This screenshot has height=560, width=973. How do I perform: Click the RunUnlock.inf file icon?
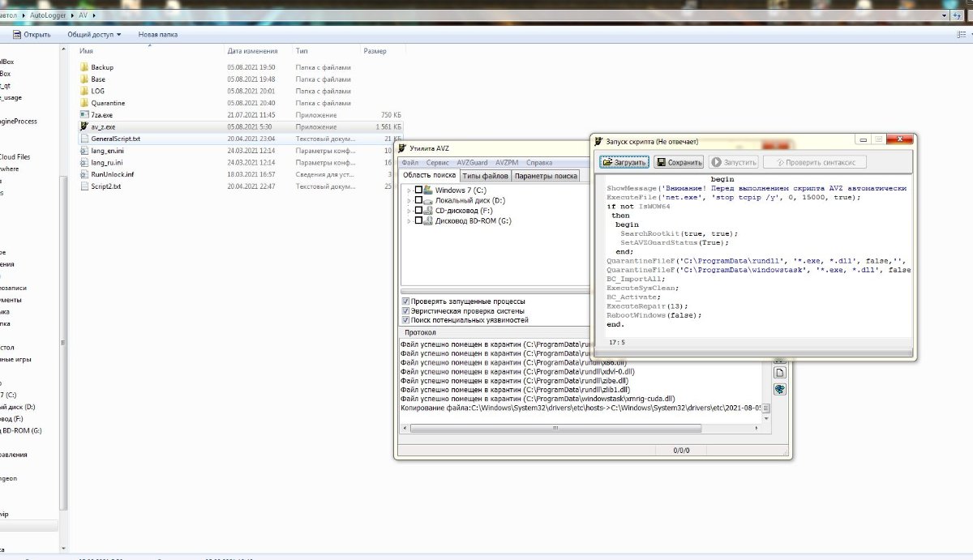click(84, 174)
